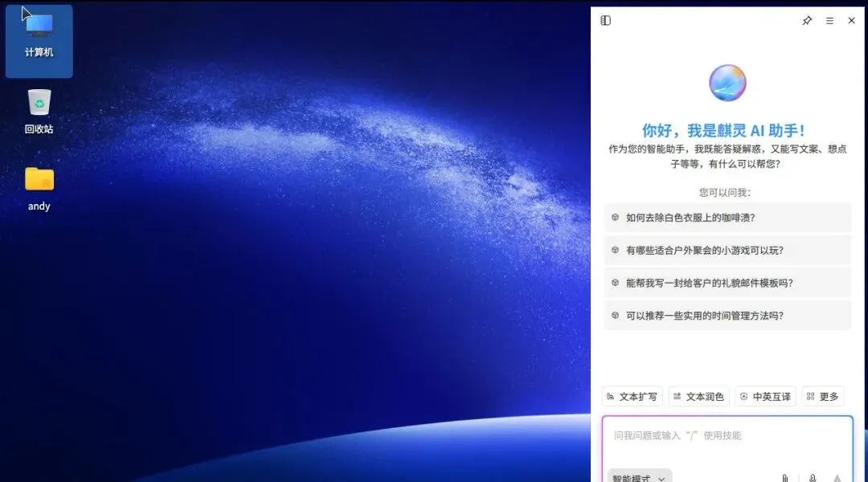Show 更多 skills
The image size is (868, 482).
coord(823,396)
